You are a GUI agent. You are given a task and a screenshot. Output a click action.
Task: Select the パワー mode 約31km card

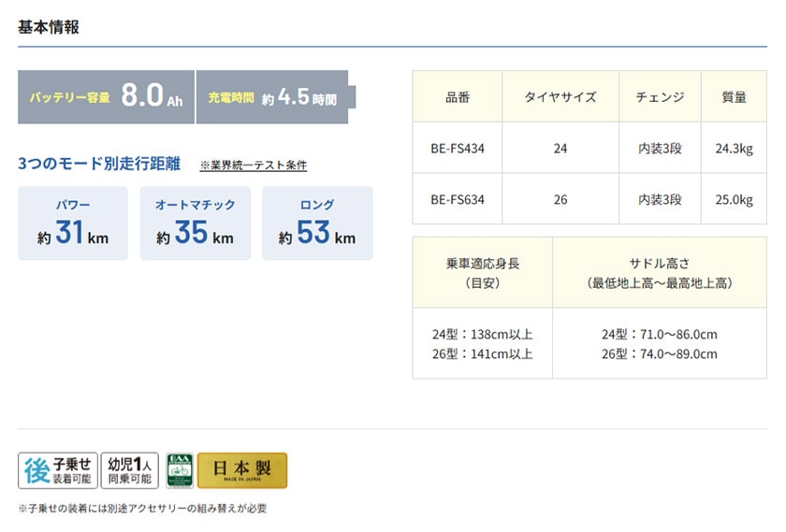(x=73, y=223)
